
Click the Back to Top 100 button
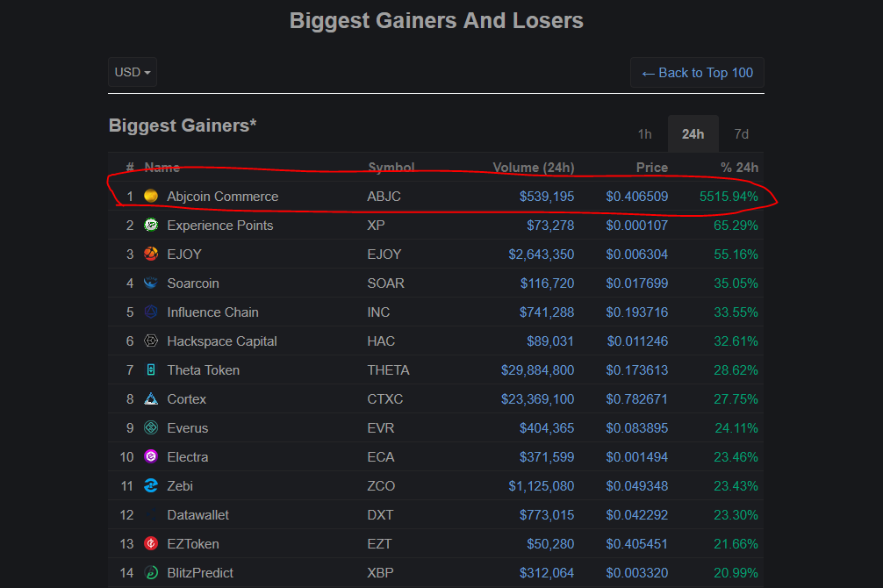pos(697,73)
